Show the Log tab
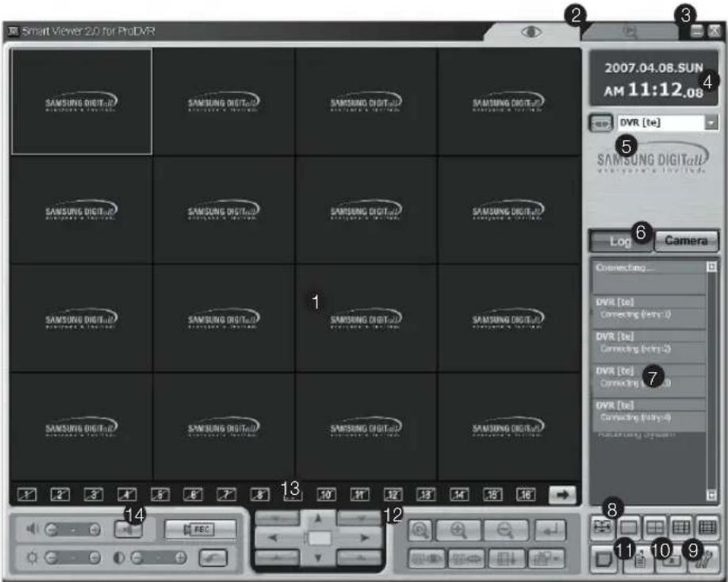This screenshot has width=728, height=582. click(x=621, y=241)
